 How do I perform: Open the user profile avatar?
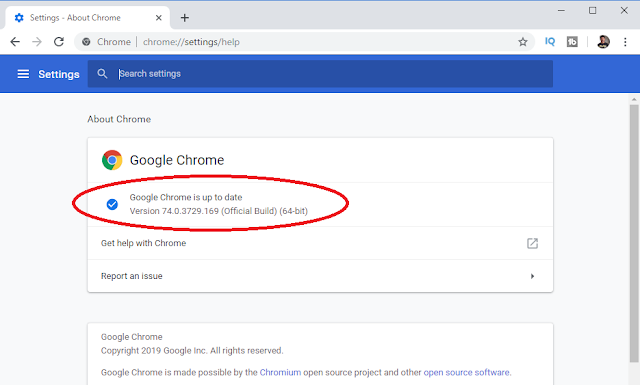pyautogui.click(x=603, y=42)
